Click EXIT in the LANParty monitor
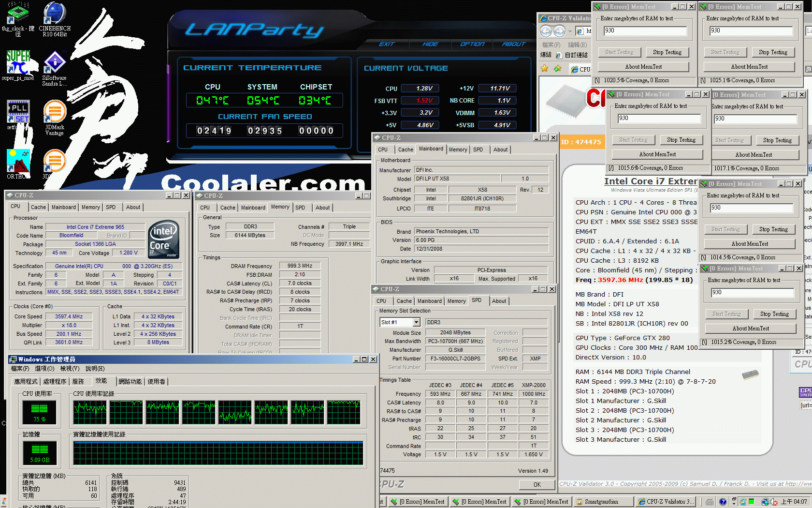 tap(387, 44)
